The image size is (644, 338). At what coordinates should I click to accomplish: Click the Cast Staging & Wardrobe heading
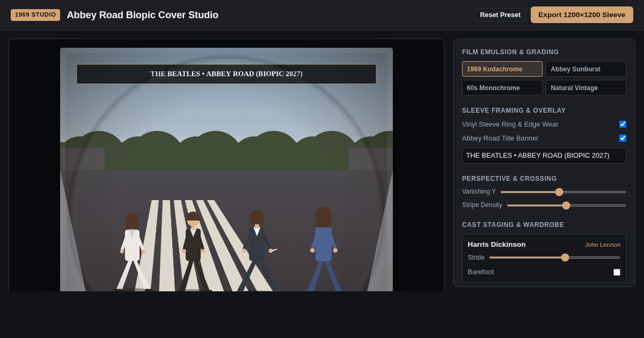(x=513, y=225)
